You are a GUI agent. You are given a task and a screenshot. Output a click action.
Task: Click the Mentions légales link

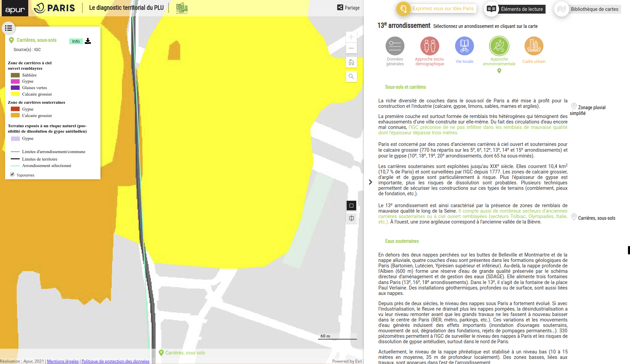pos(63,361)
